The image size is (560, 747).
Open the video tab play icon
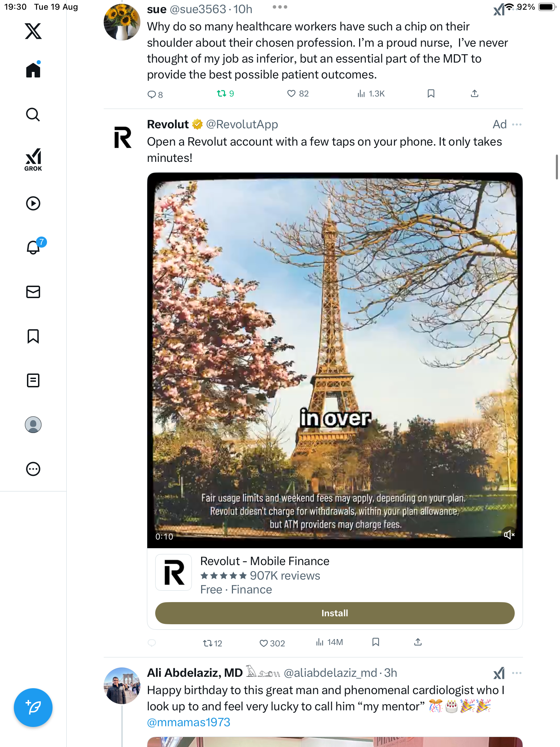tap(33, 203)
